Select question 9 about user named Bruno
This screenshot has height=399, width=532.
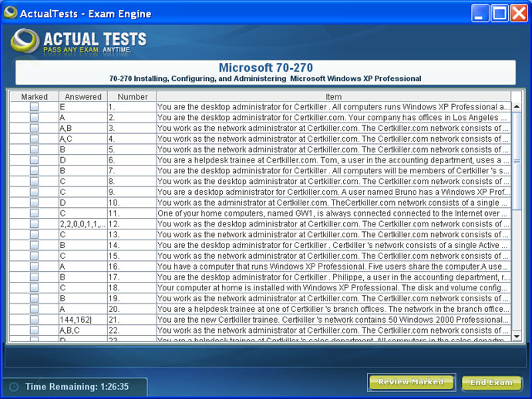[x=334, y=192]
